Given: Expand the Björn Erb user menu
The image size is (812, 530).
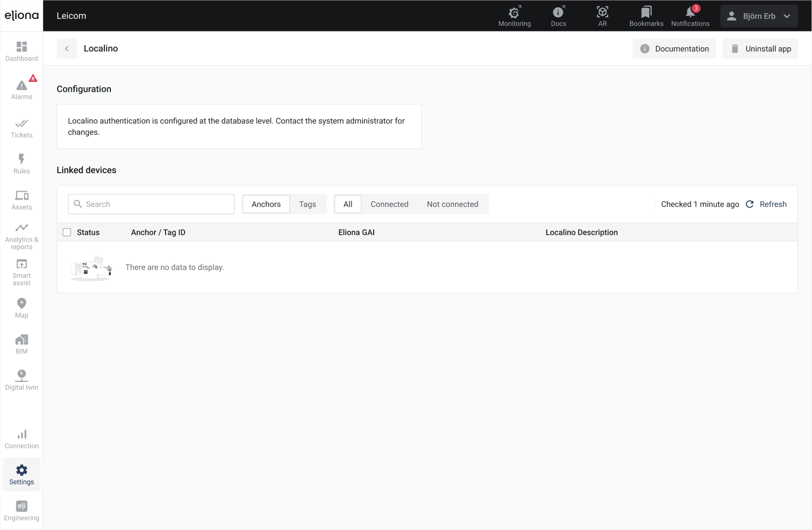Looking at the screenshot, I should click(758, 16).
